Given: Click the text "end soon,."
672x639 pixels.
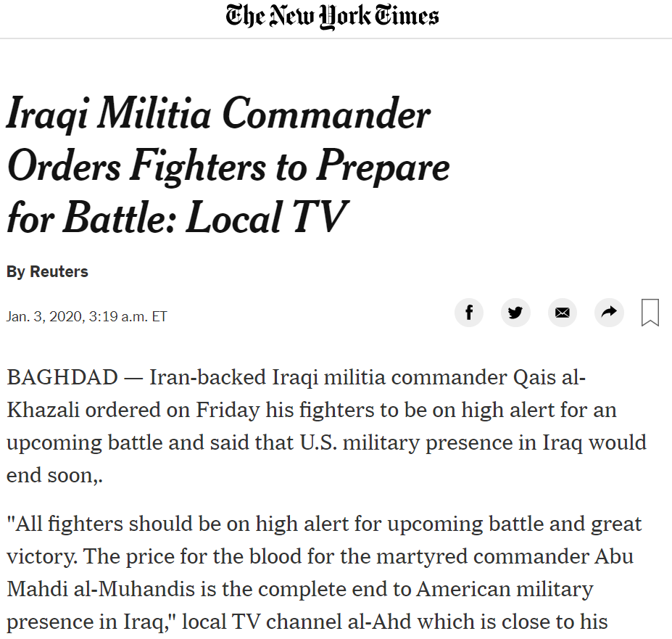Looking at the screenshot, I should pos(55,475).
